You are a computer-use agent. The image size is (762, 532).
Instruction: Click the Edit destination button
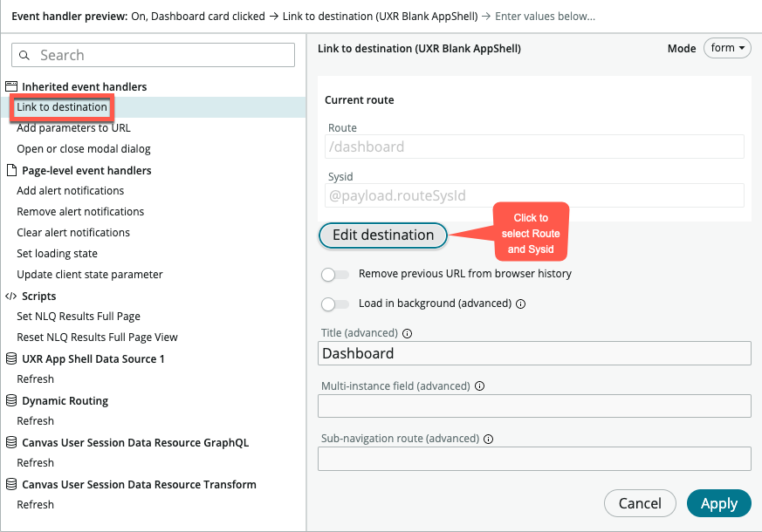382,235
